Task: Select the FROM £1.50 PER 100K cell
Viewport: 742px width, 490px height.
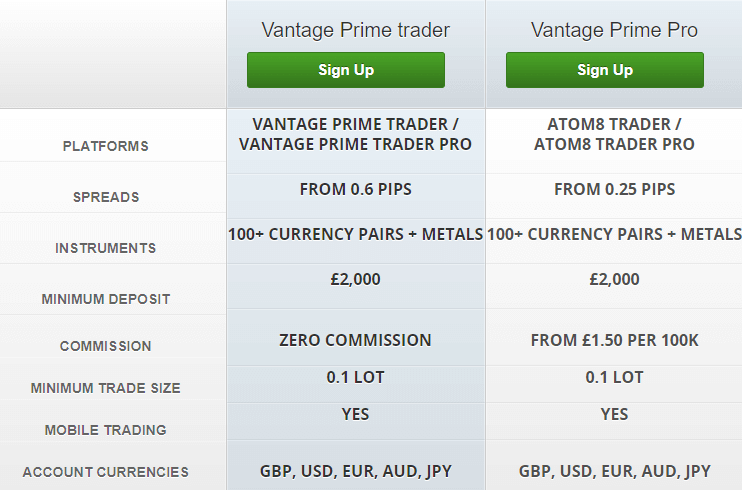Action: click(614, 340)
